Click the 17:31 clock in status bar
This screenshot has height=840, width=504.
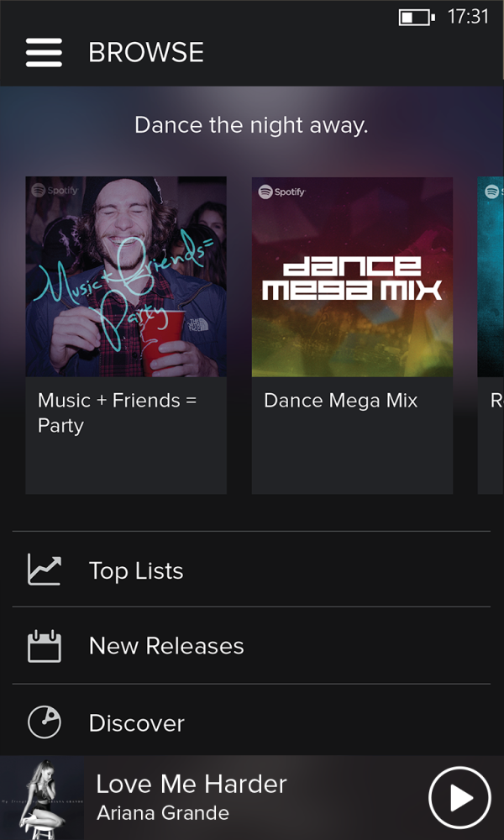(468, 17)
